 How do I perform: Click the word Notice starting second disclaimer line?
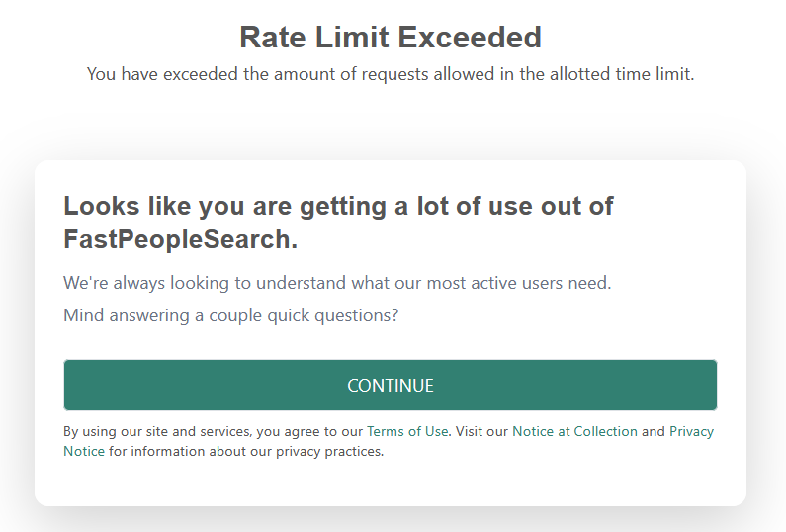click(x=84, y=452)
